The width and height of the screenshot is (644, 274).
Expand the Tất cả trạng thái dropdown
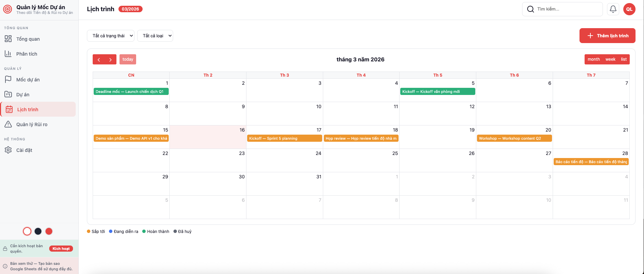tap(111, 36)
